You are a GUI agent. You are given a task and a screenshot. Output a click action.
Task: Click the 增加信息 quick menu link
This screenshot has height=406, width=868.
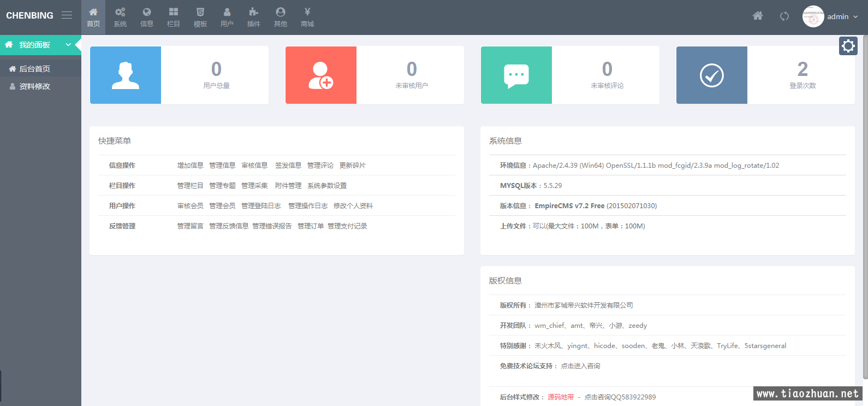pos(190,166)
